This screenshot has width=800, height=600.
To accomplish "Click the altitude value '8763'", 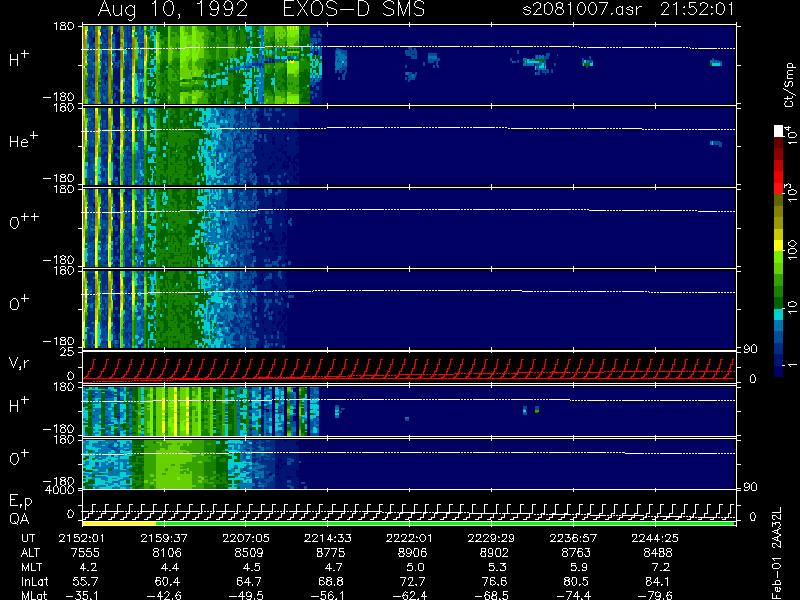I will [x=576, y=553].
